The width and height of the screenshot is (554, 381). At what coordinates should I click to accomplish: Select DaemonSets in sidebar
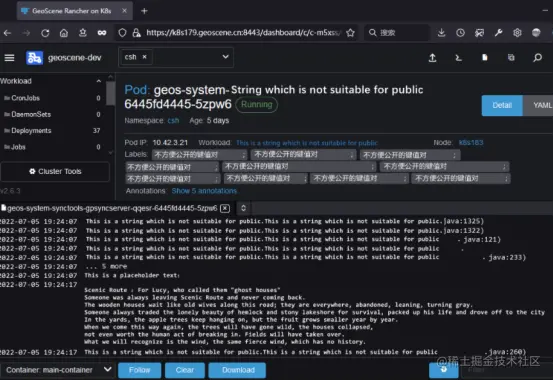point(31,114)
